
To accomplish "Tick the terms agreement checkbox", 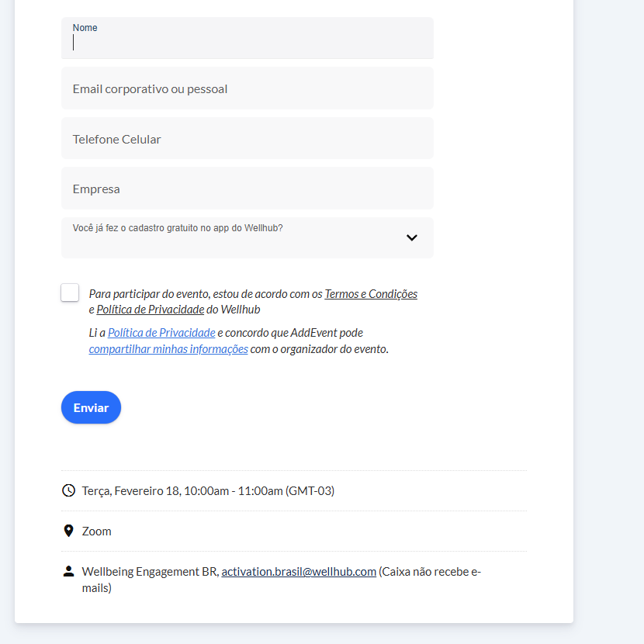I will coord(70,293).
